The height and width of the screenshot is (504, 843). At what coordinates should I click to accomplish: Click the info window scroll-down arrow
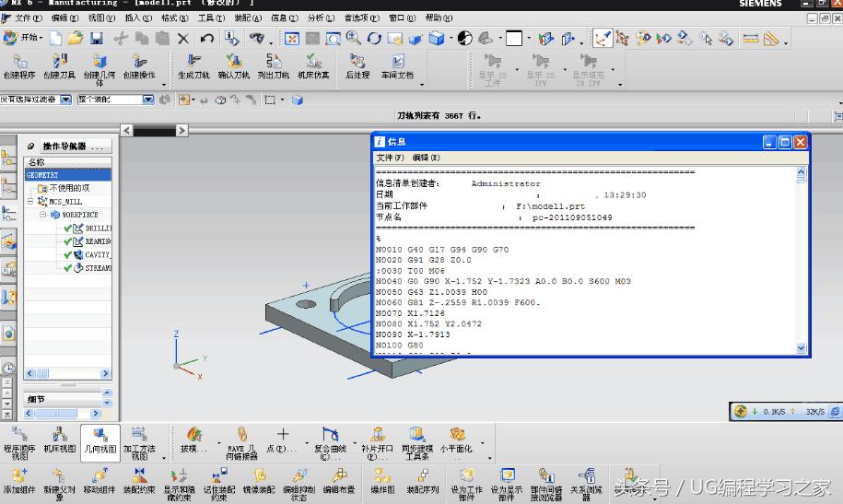point(801,348)
